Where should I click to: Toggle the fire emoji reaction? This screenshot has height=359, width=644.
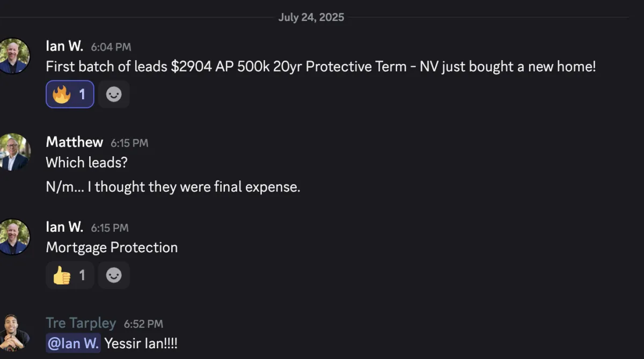70,94
